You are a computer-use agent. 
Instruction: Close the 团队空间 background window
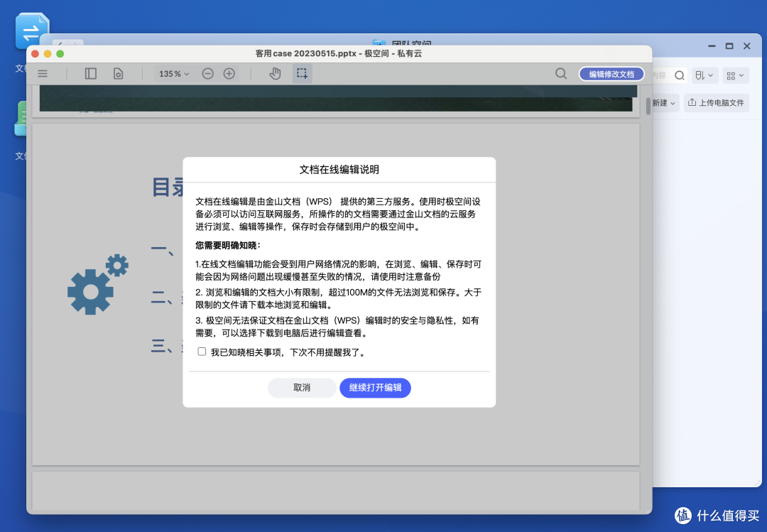(x=747, y=46)
